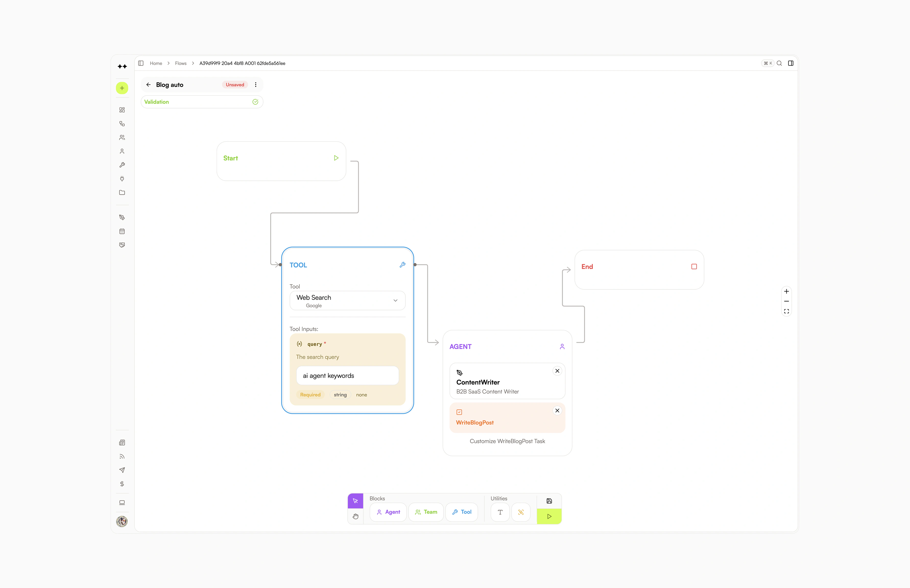Open the three-dot menu beside Unsaved
This screenshot has width=910, height=588.
(x=256, y=84)
